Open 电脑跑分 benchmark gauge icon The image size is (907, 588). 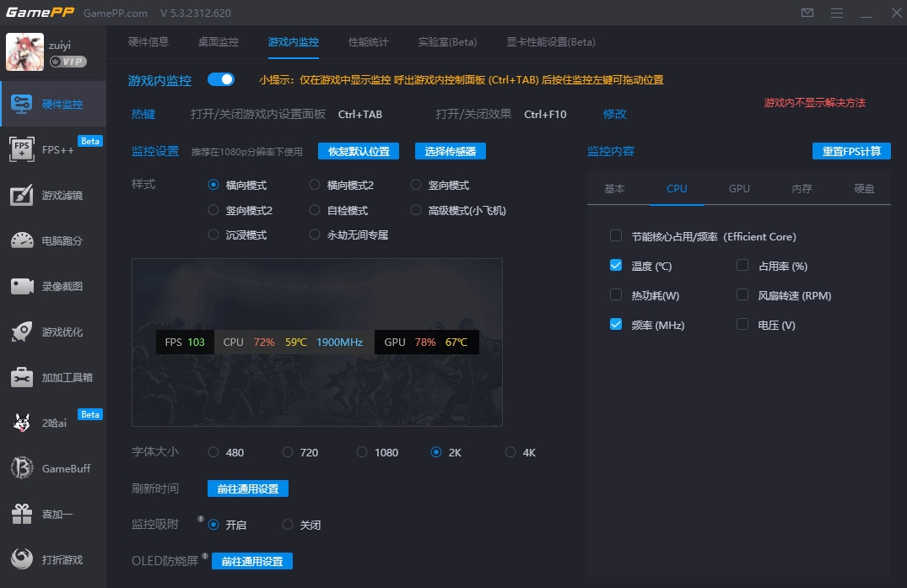(22, 240)
